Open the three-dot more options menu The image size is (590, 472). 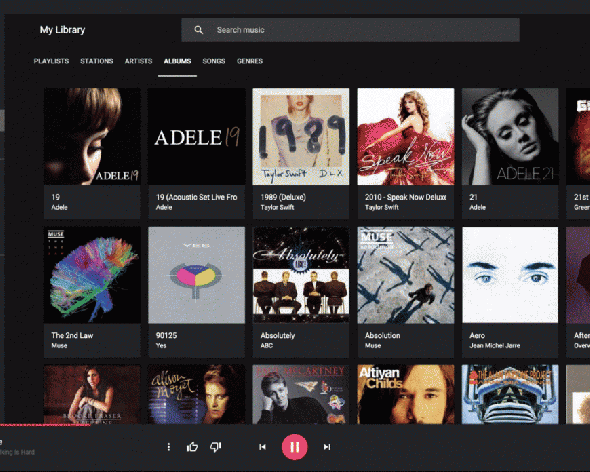169,447
